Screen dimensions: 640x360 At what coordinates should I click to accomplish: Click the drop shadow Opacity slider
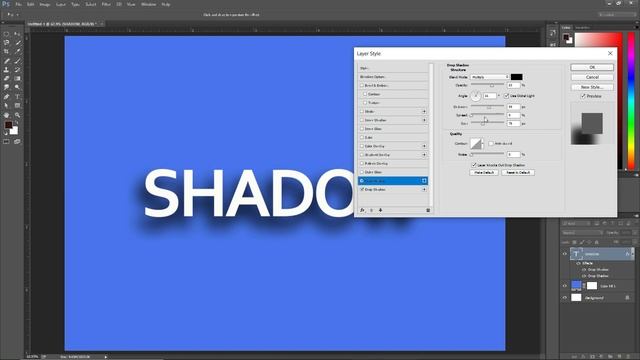487,85
